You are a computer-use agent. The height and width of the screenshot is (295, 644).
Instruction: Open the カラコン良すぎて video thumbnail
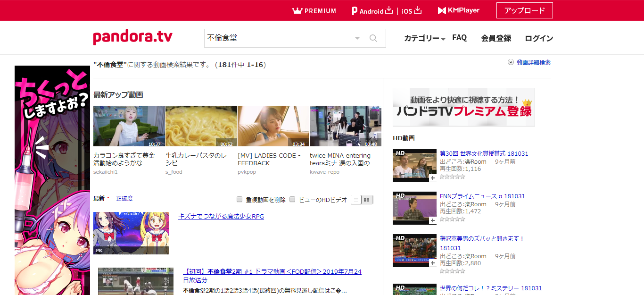(129, 126)
